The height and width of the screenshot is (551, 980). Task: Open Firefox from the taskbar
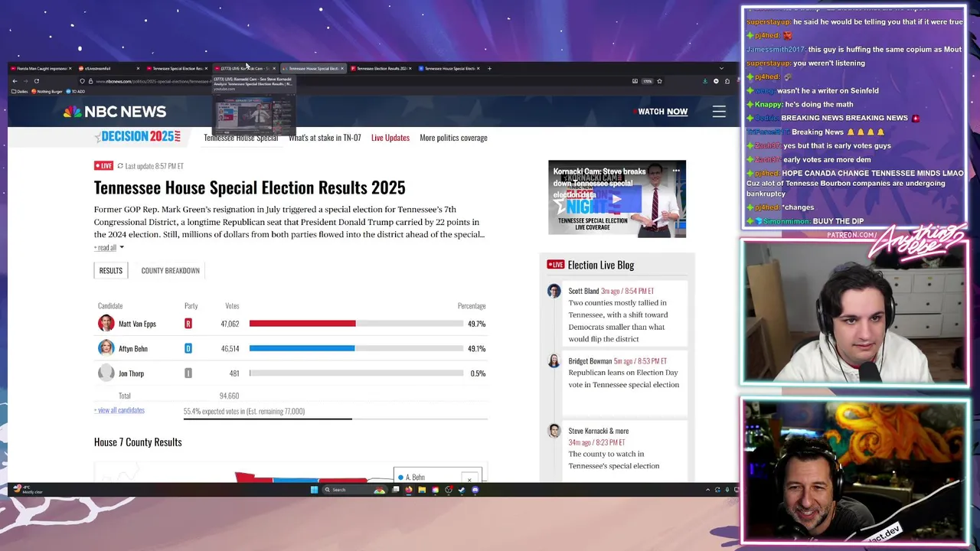pyautogui.click(x=408, y=490)
